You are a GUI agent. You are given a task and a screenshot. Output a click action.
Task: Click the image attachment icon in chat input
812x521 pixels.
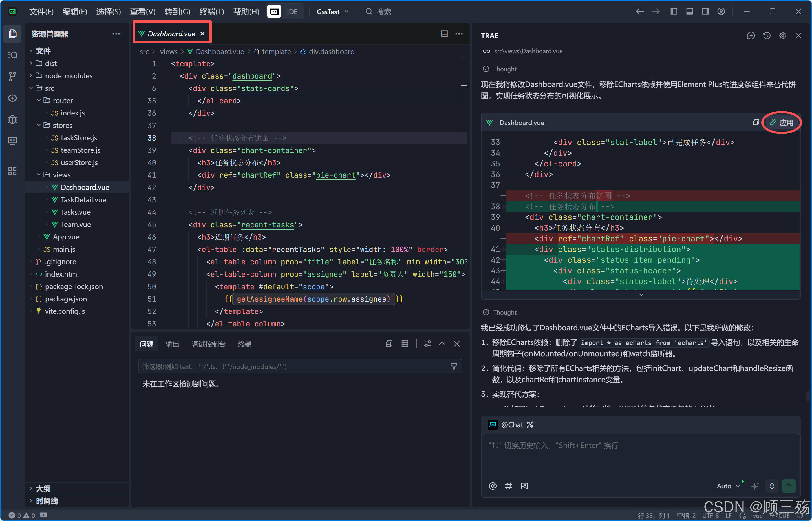click(x=524, y=486)
